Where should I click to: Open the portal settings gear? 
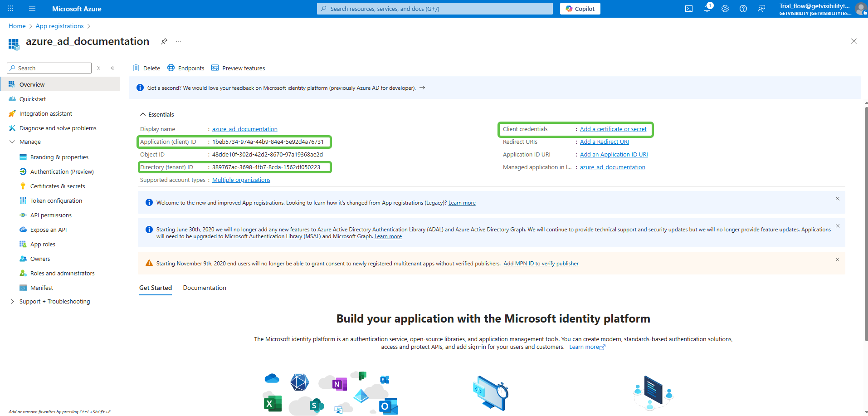[725, 9]
